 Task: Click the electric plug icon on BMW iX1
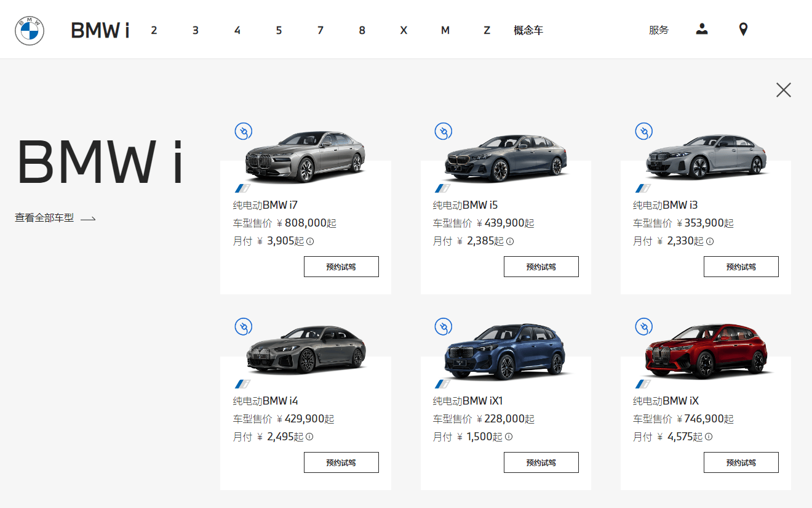coord(443,327)
